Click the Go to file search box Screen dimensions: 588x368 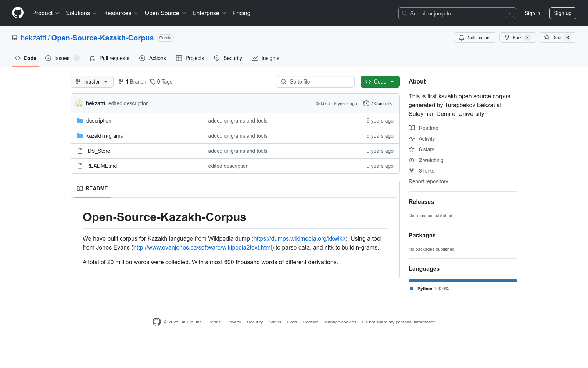pyautogui.click(x=315, y=82)
